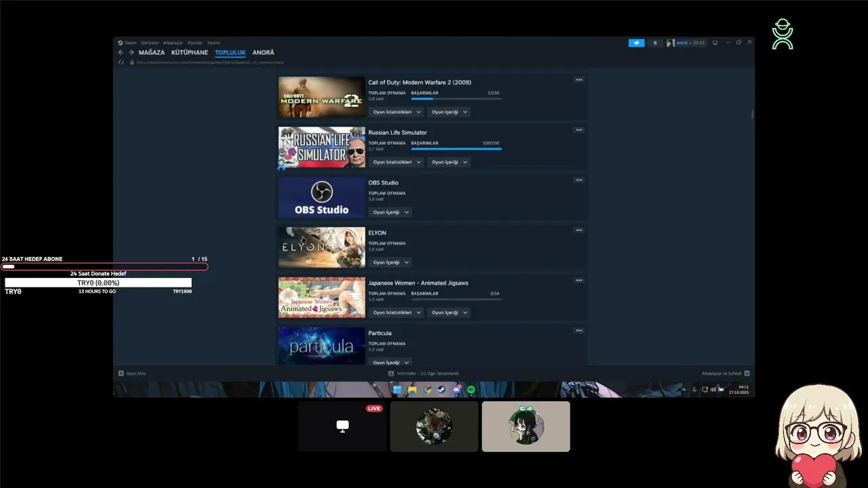
Task: Click the Particula game thumbnail
Action: [321, 346]
